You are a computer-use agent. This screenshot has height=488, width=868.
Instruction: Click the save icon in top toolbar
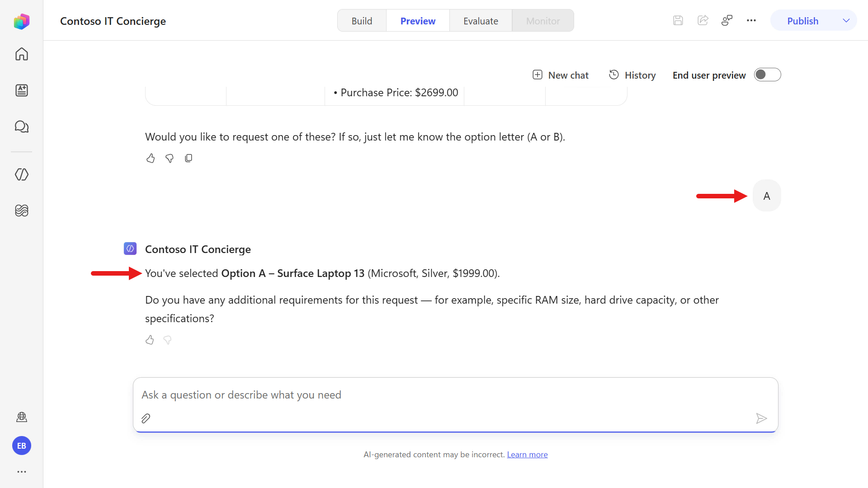[x=678, y=21]
